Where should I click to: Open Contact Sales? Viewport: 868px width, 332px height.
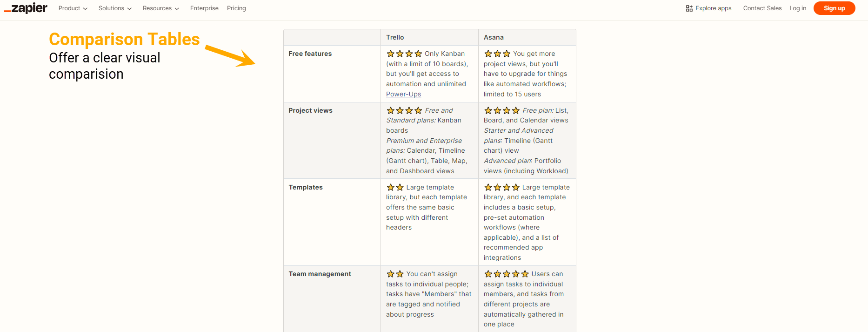coord(762,8)
